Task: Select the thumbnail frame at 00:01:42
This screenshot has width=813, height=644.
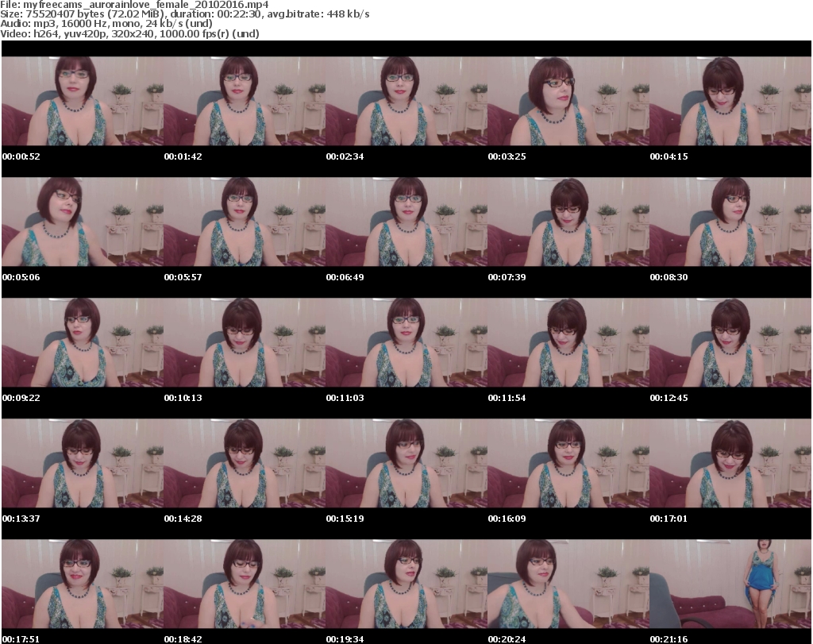Action: pyautogui.click(x=245, y=101)
